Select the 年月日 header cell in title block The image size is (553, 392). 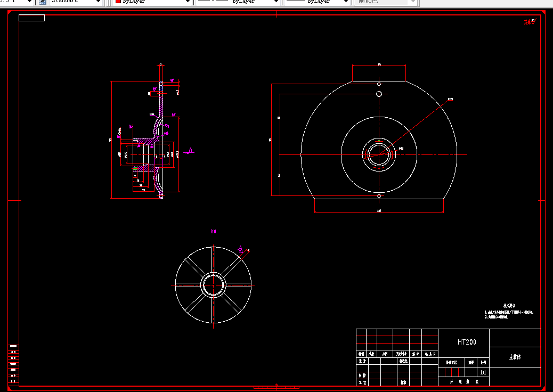point(430,354)
